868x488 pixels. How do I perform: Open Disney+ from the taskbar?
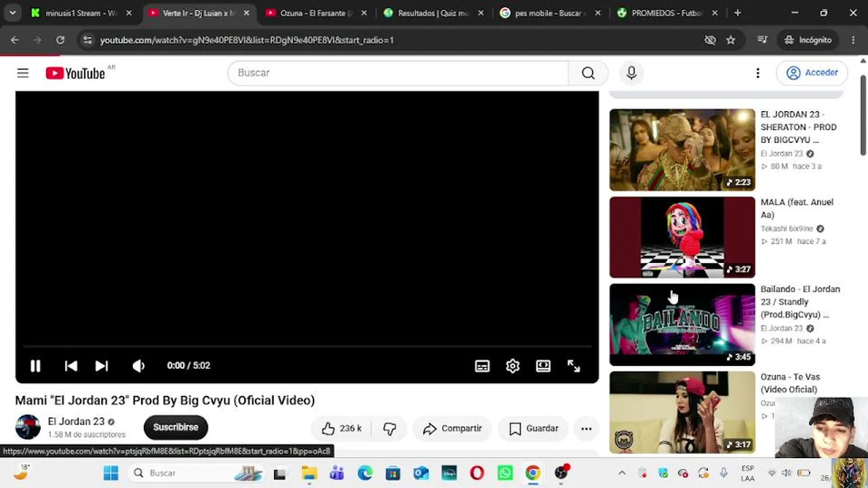(449, 473)
